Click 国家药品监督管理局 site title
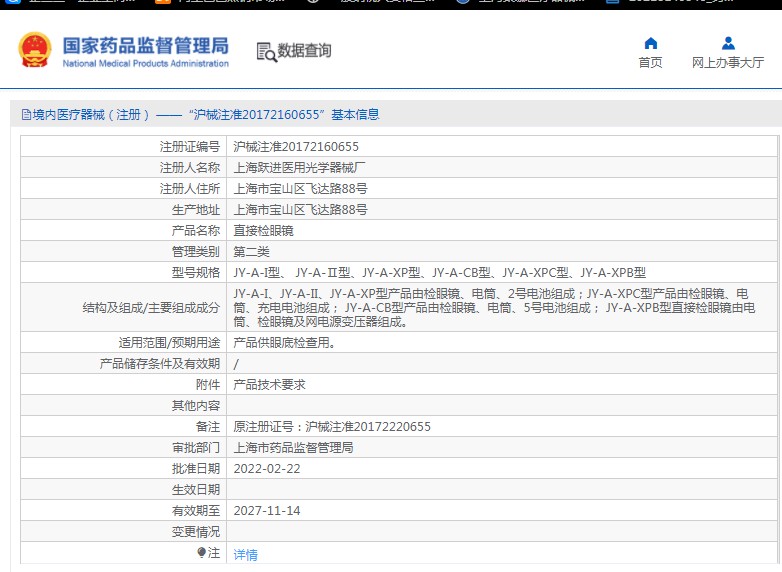This screenshot has width=782, height=572. click(x=146, y=45)
